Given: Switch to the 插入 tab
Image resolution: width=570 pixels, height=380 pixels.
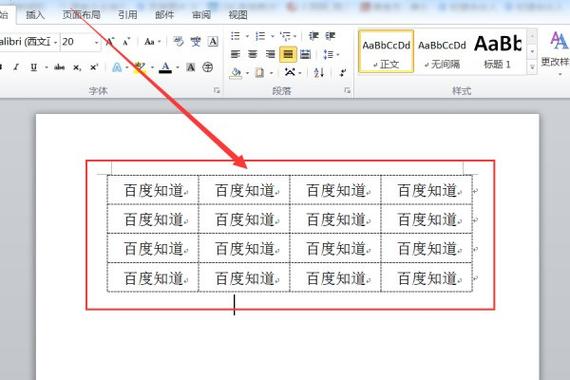Looking at the screenshot, I should coord(35,15).
